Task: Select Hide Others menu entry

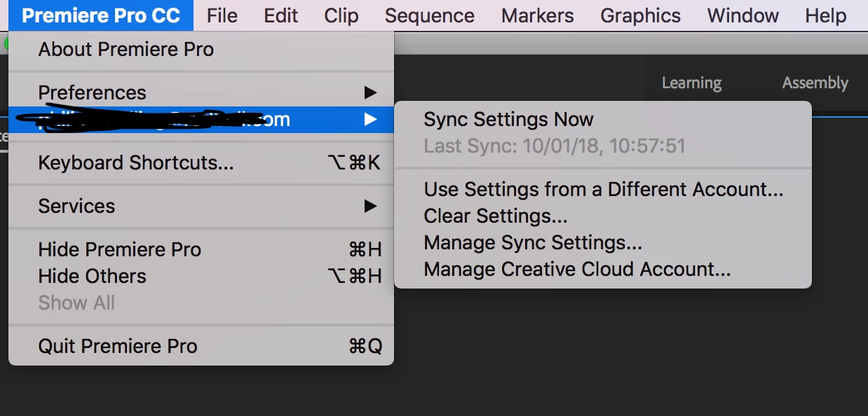Action: point(93,276)
